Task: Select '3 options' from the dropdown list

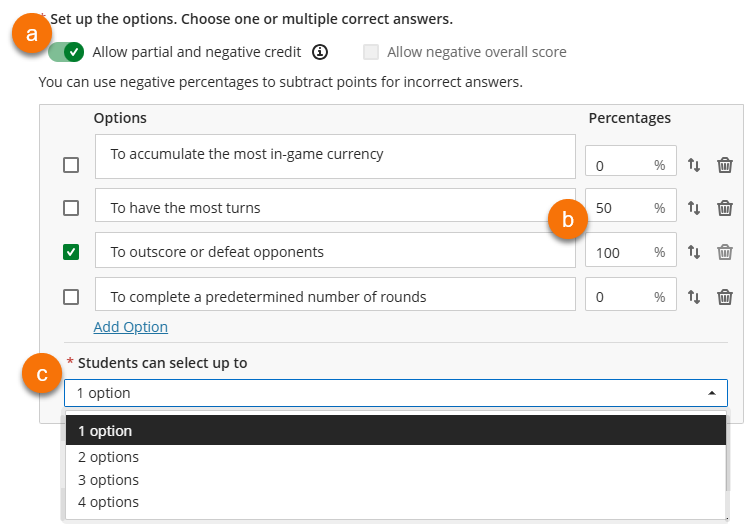Action: 108,480
